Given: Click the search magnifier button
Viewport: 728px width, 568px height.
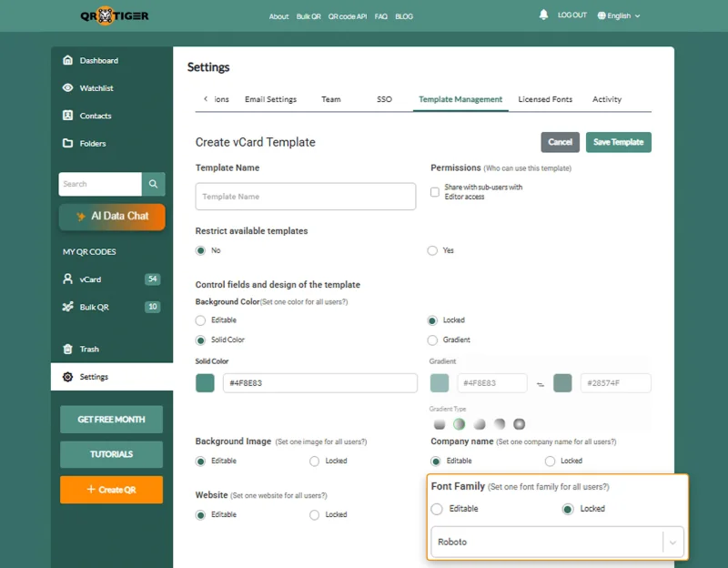Looking at the screenshot, I should pyautogui.click(x=154, y=184).
